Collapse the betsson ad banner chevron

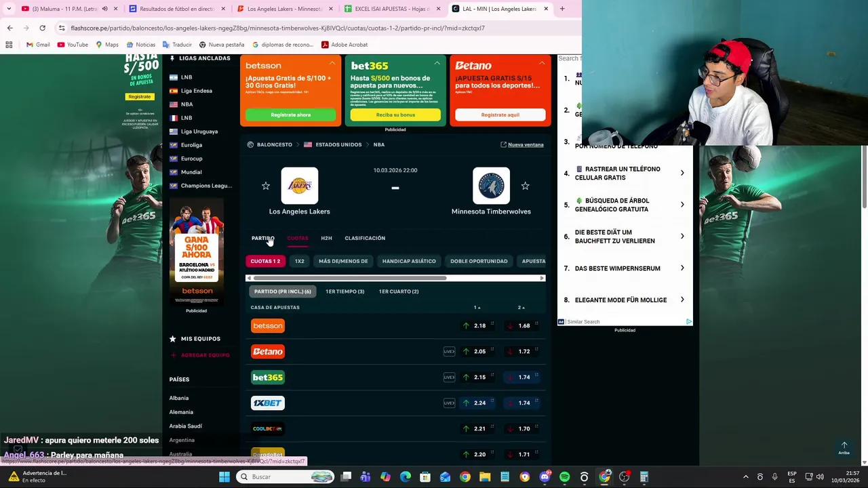click(332, 63)
